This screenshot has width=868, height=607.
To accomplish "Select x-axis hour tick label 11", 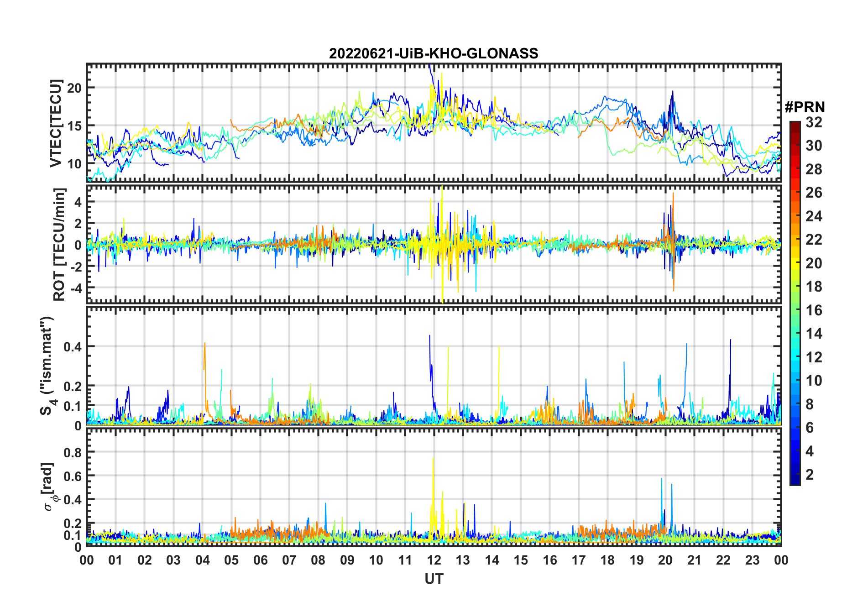I will (x=405, y=560).
